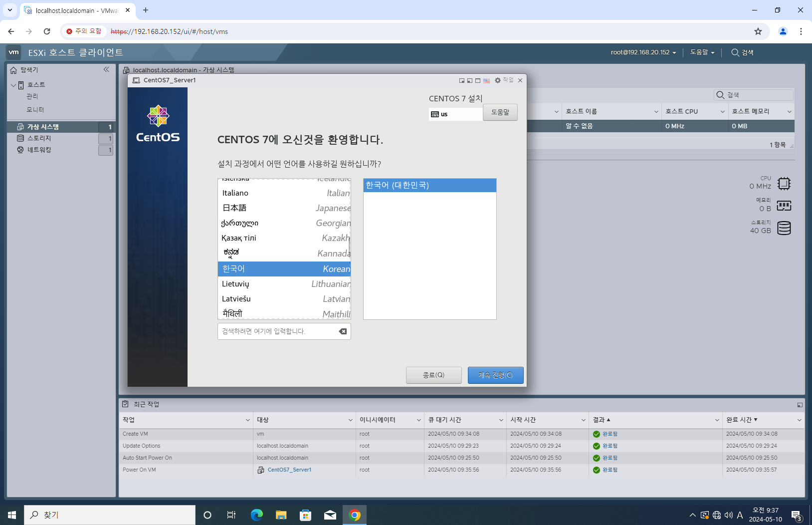Bookmark this page with the star icon

tap(758, 31)
